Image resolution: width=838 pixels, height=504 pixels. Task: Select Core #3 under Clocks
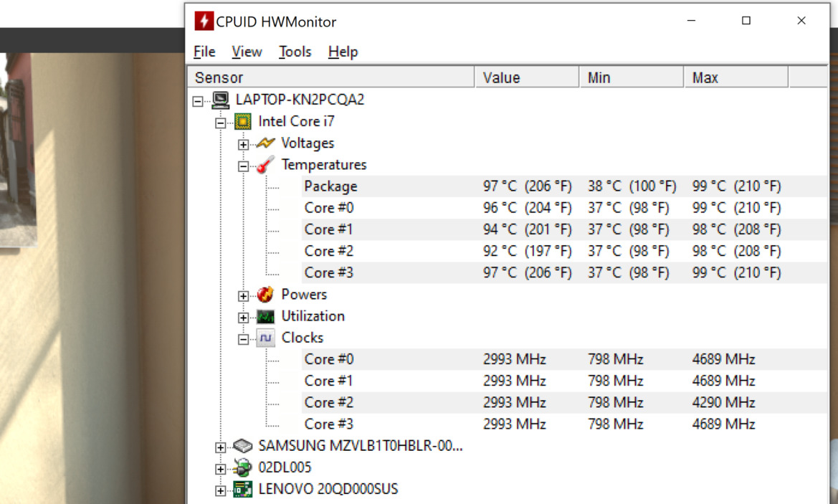tap(329, 424)
